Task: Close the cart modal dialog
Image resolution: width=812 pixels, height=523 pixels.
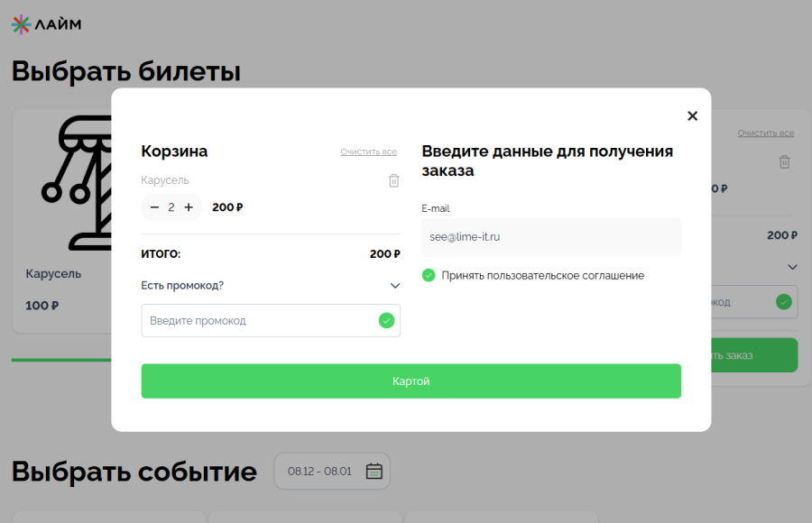Action: 692,115
